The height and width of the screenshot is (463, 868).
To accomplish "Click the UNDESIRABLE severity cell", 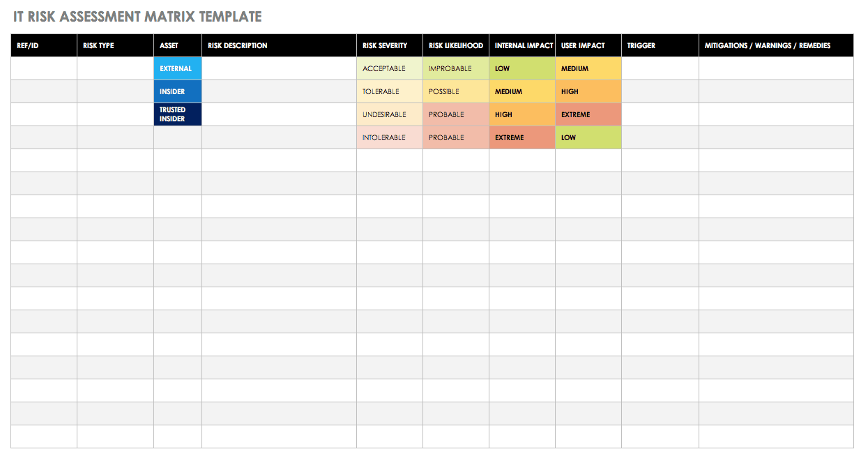I will (389, 114).
